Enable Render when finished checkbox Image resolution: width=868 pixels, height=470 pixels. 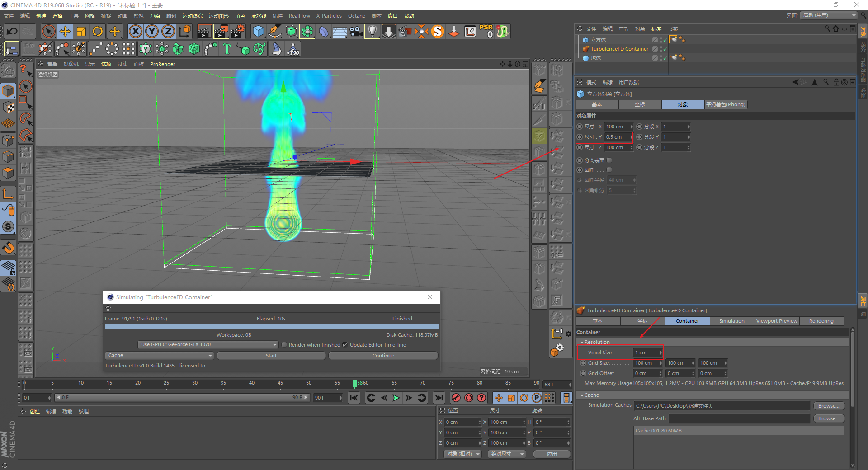pyautogui.click(x=284, y=345)
